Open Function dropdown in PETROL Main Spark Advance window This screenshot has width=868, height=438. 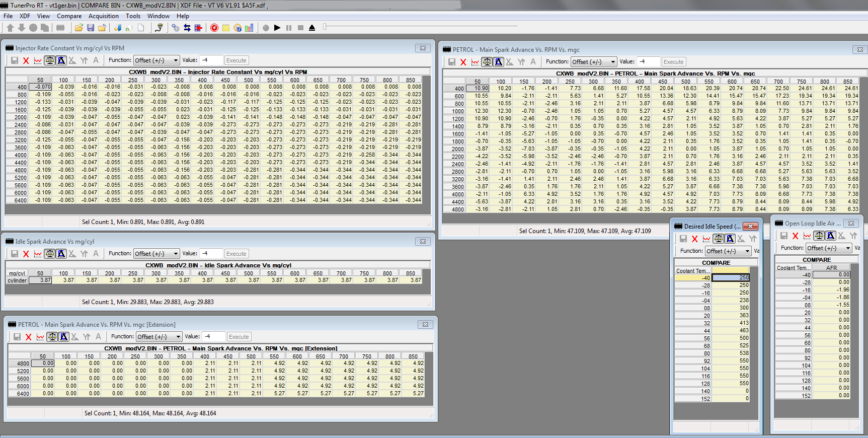(x=594, y=62)
